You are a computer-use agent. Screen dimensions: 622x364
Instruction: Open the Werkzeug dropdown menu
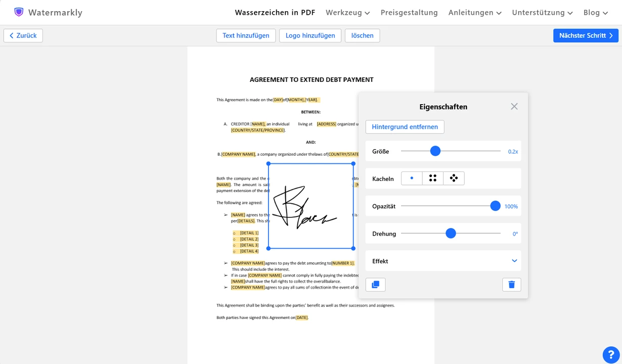point(348,13)
